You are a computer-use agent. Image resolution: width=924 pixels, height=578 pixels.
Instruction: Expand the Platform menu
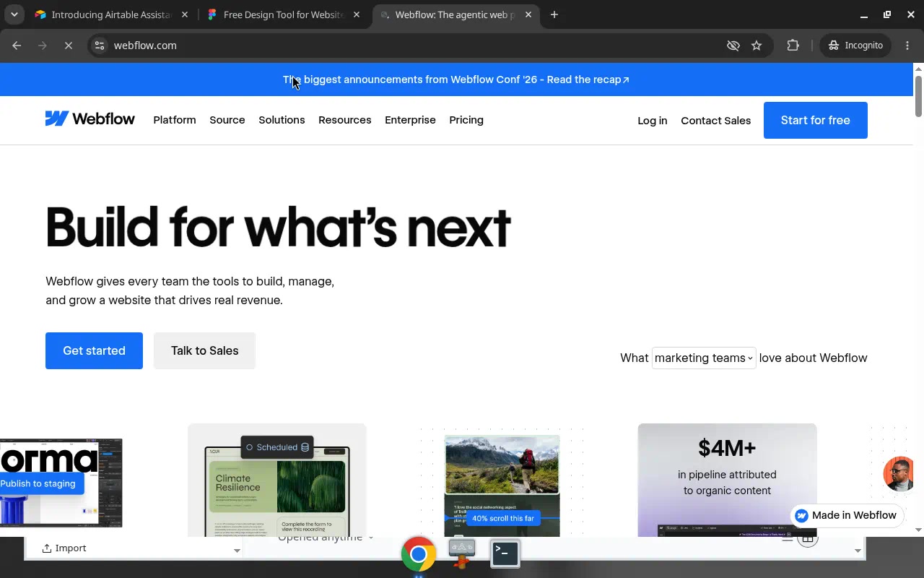[x=175, y=120]
